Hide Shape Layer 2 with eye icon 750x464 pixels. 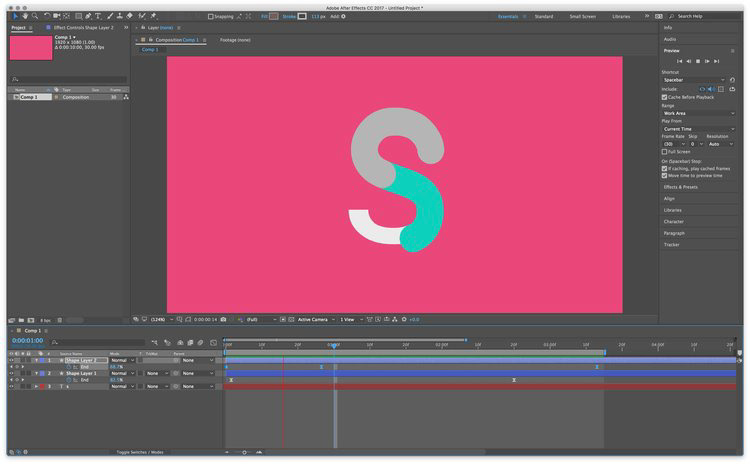click(11, 360)
